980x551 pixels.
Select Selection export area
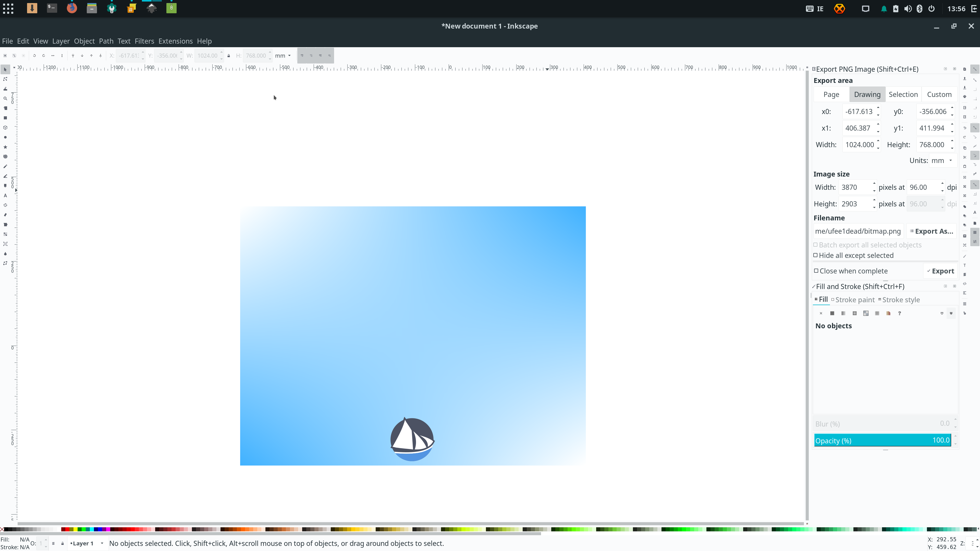[903, 95]
